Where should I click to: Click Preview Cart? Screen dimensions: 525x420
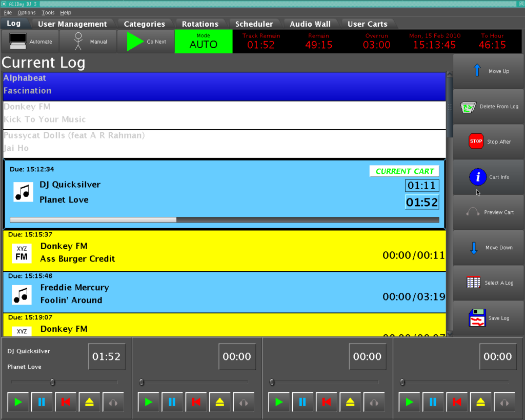(488, 212)
